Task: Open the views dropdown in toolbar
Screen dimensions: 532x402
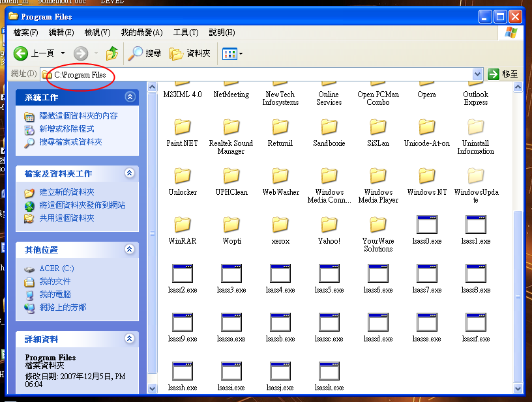Action: [232, 53]
